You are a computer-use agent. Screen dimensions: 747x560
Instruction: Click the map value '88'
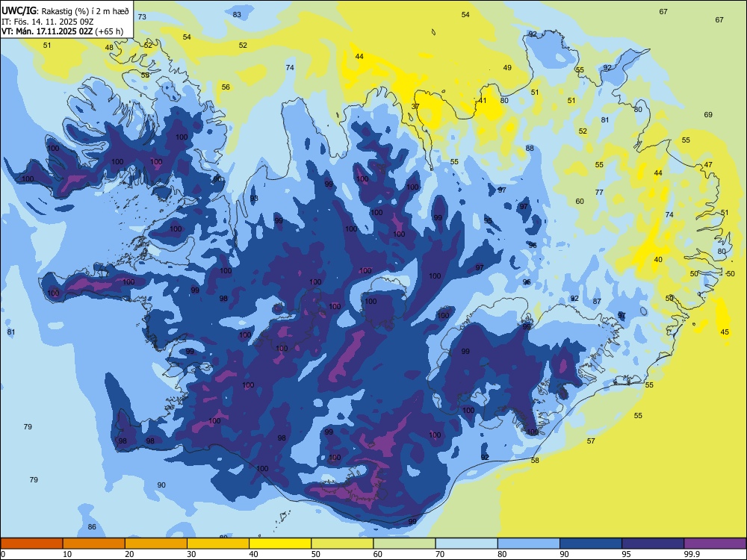click(x=530, y=148)
